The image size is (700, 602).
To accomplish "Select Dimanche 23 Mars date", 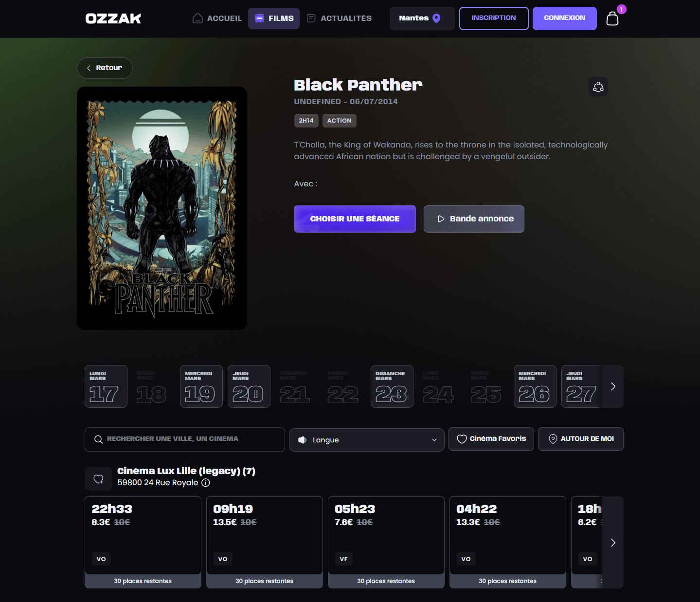I will click(x=392, y=386).
